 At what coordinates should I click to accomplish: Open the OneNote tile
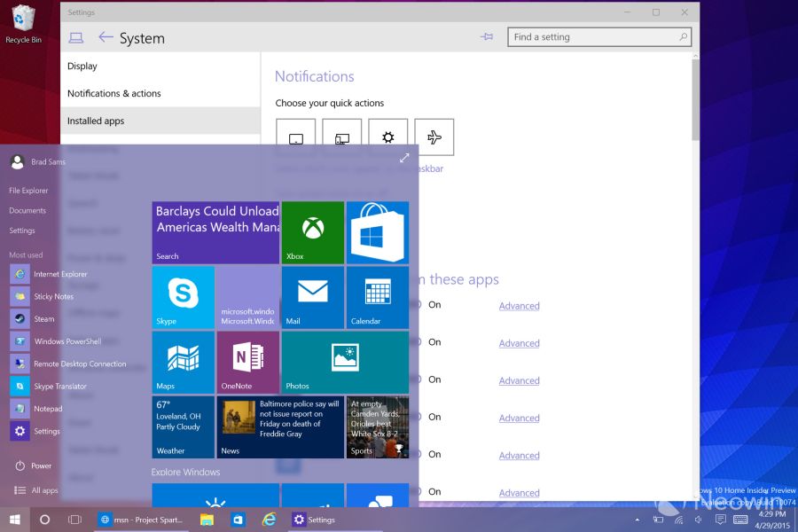point(247,362)
